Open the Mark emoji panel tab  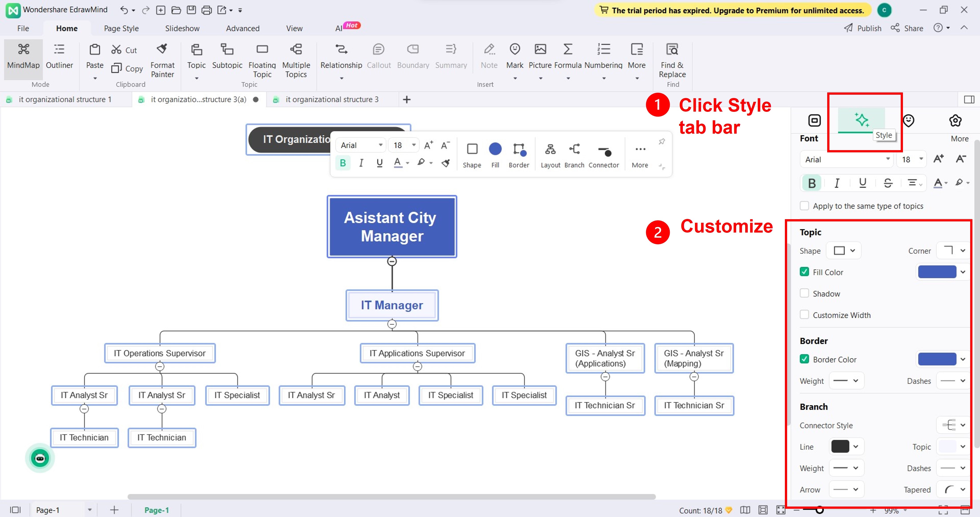click(x=909, y=121)
